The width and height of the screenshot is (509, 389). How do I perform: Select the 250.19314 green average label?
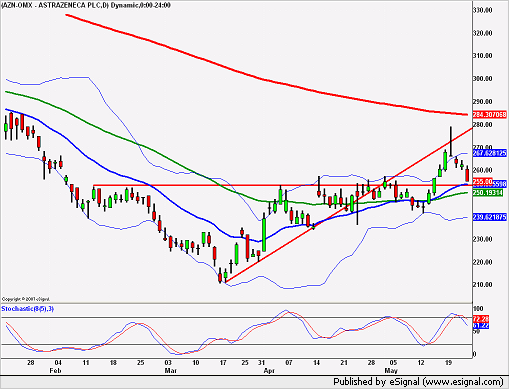[x=488, y=193]
